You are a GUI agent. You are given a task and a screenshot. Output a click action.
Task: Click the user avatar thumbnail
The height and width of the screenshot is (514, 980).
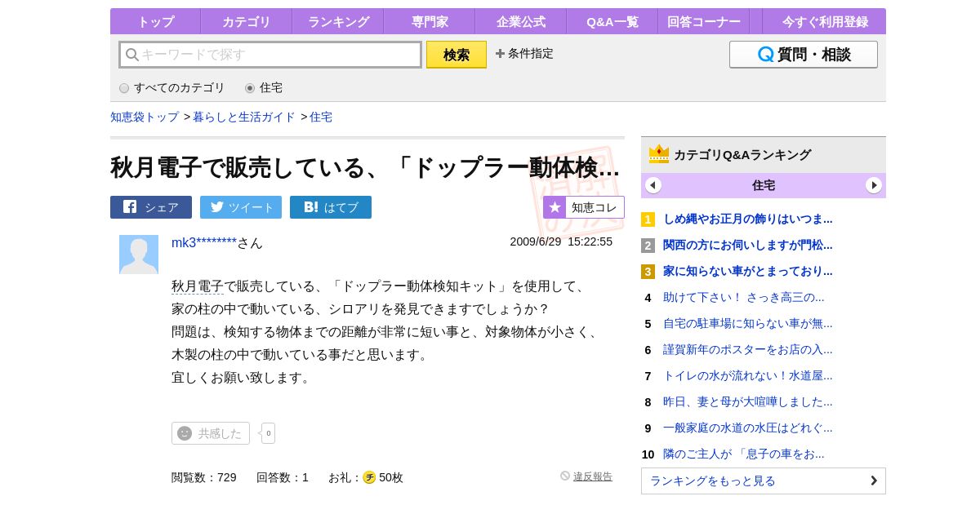coord(139,255)
